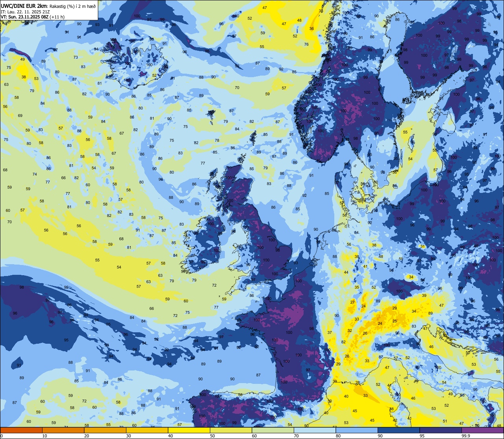Pick the 60–70% pale green legend swatch
The width and height of the screenshot is (504, 439).
point(273,430)
